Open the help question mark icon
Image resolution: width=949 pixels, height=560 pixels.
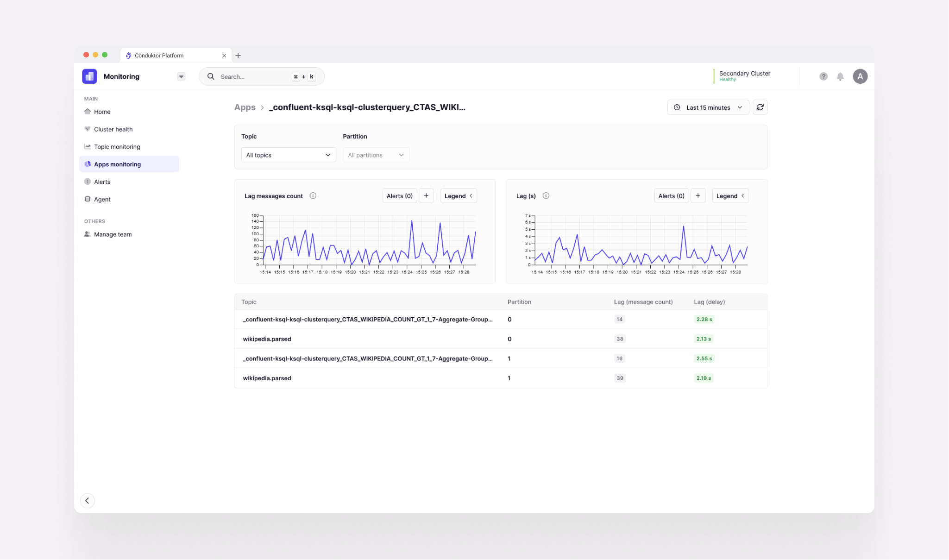tap(823, 76)
